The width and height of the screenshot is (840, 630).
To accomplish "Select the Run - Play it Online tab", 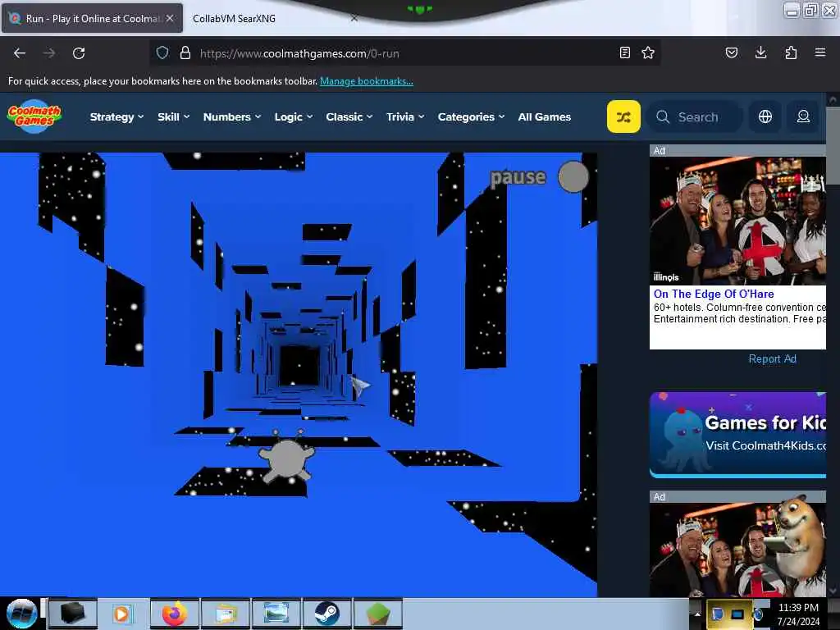I will [x=92, y=18].
